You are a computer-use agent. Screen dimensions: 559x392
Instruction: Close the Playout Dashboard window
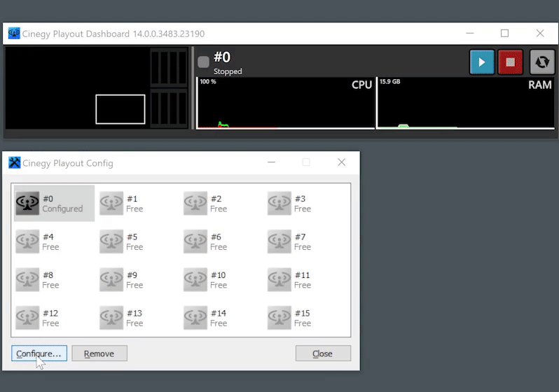(x=540, y=34)
